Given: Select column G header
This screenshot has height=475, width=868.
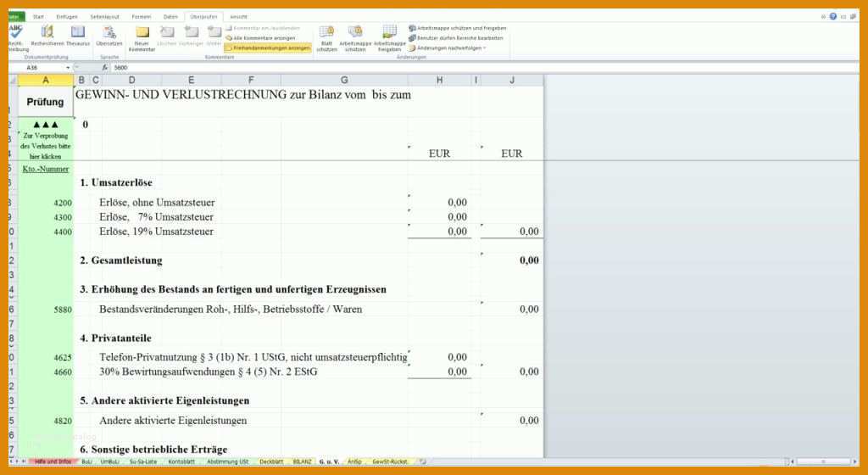Looking at the screenshot, I should (344, 81).
